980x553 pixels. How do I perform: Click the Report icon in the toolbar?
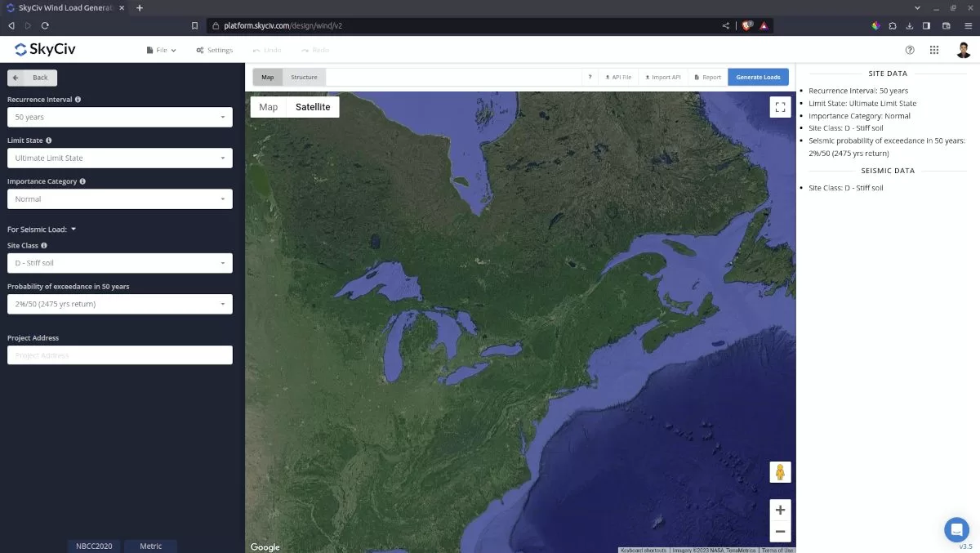tap(706, 76)
